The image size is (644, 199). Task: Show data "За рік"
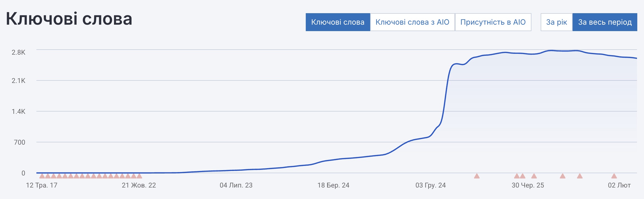[x=556, y=22]
